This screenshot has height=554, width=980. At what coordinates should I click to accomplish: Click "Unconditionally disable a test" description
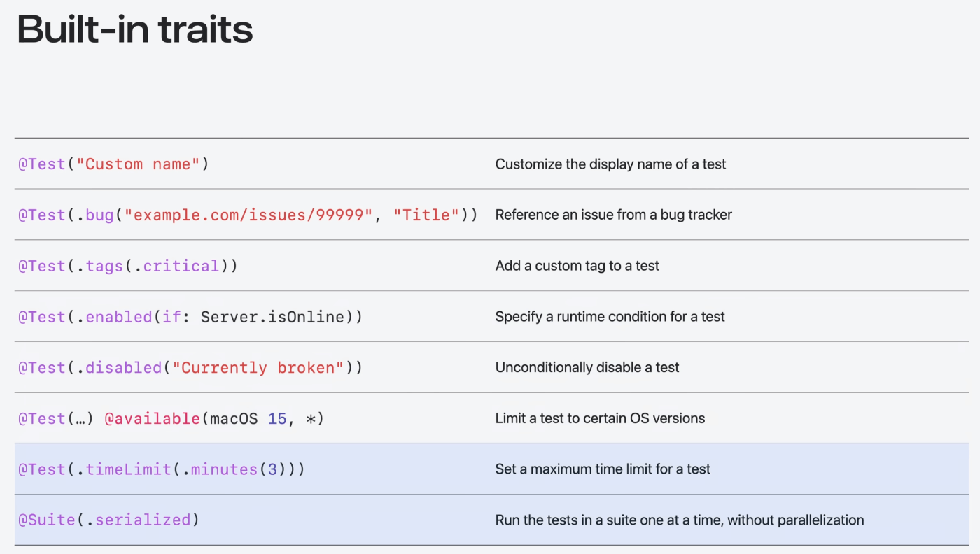pos(587,367)
